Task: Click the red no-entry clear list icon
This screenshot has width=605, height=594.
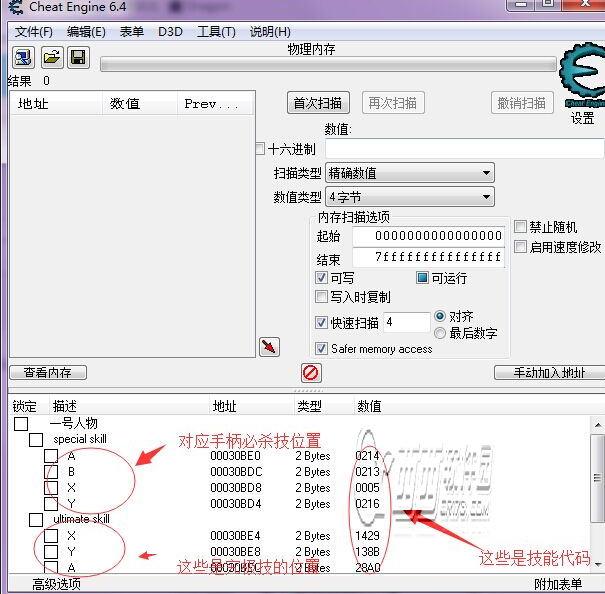Action: click(311, 373)
